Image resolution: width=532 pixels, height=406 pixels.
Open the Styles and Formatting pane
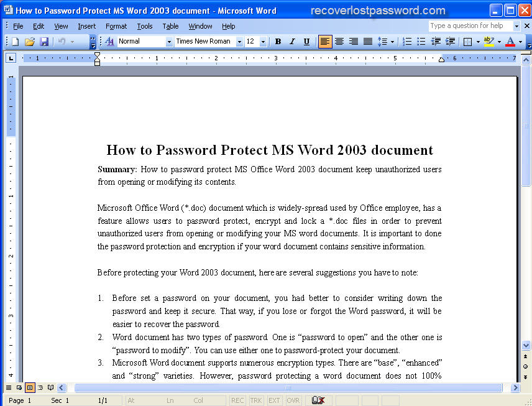pos(109,42)
